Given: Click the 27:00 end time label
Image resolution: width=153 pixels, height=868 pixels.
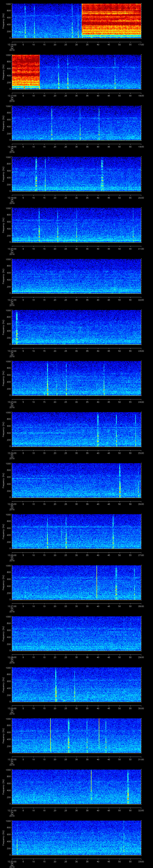Looking at the screenshot, I should [141, 555].
